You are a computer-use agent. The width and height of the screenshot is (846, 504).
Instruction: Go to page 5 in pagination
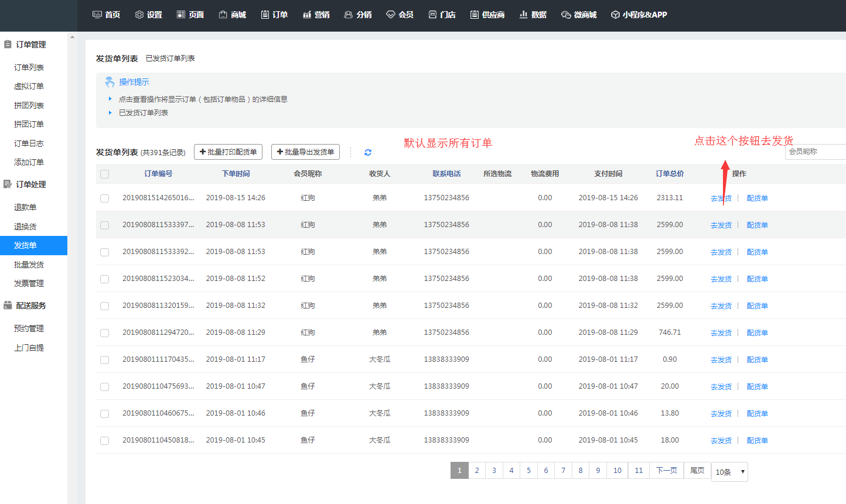click(528, 471)
